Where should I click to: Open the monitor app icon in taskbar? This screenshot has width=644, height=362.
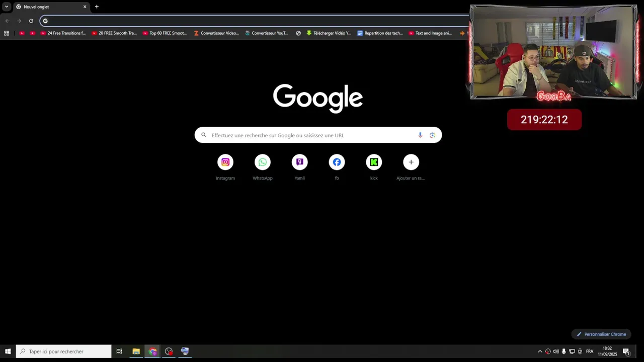185,351
